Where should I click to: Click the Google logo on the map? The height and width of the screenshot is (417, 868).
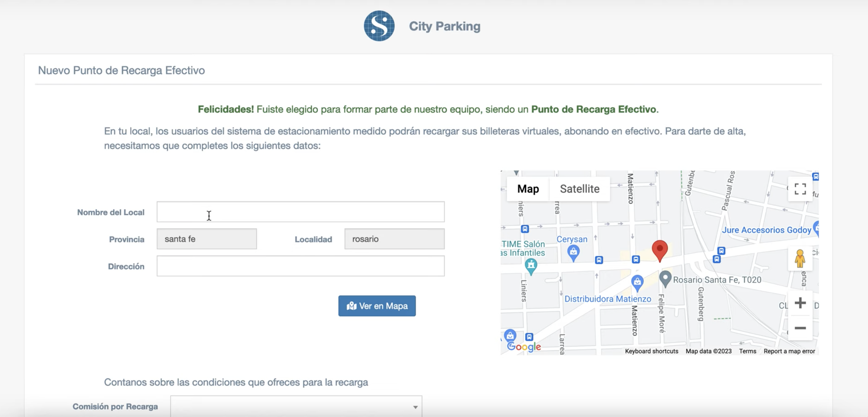point(524,346)
